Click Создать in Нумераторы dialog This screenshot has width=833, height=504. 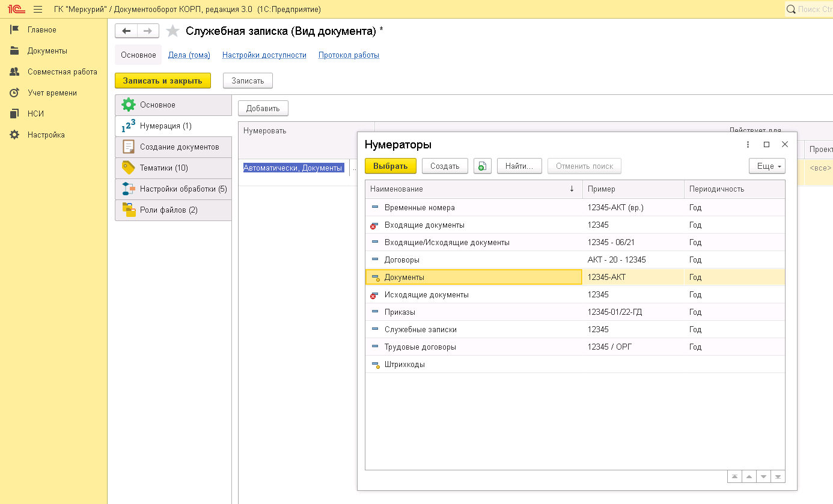[445, 166]
